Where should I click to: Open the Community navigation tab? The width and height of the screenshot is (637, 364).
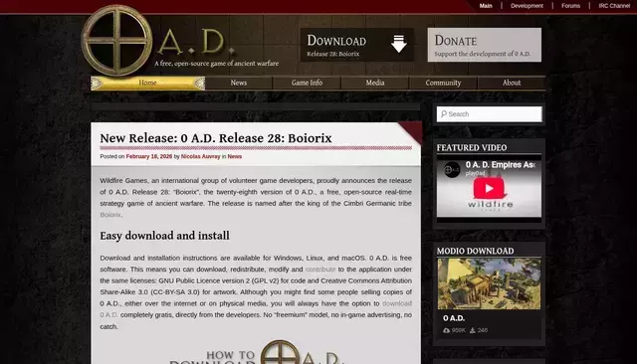(443, 83)
